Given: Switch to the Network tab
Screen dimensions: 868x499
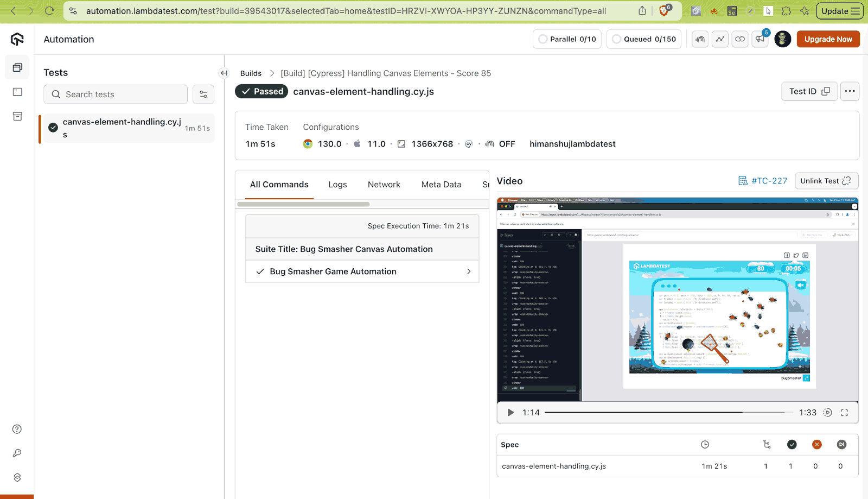Looking at the screenshot, I should click(384, 184).
